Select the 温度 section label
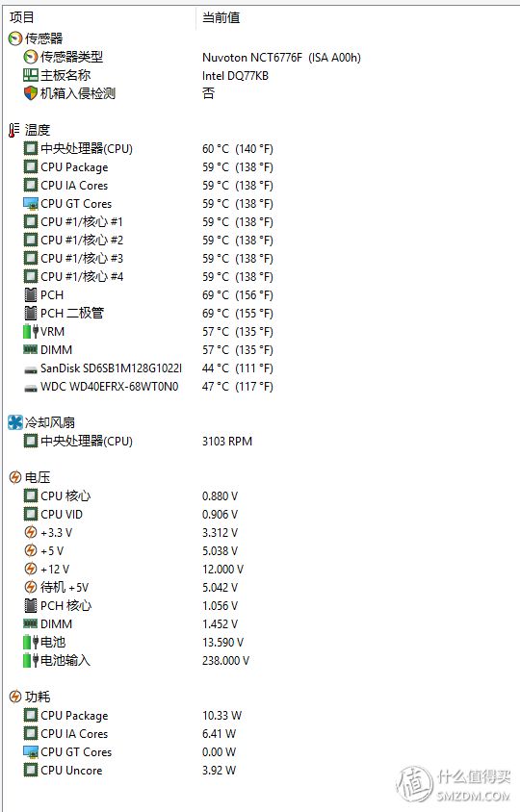520x812 pixels. click(x=38, y=130)
